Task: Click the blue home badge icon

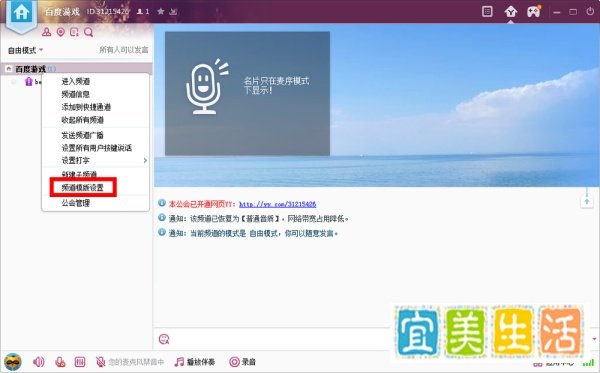Action: [x=21, y=14]
